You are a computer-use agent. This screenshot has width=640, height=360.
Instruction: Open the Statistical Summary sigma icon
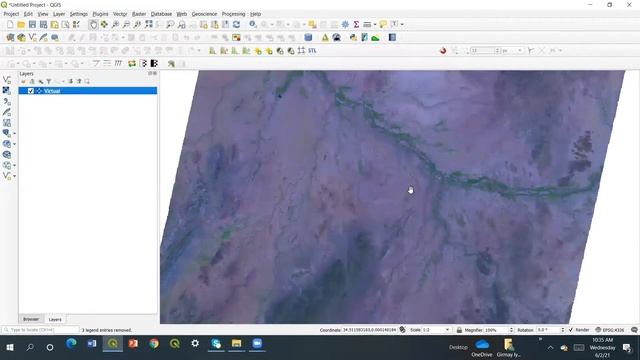coord(356,24)
